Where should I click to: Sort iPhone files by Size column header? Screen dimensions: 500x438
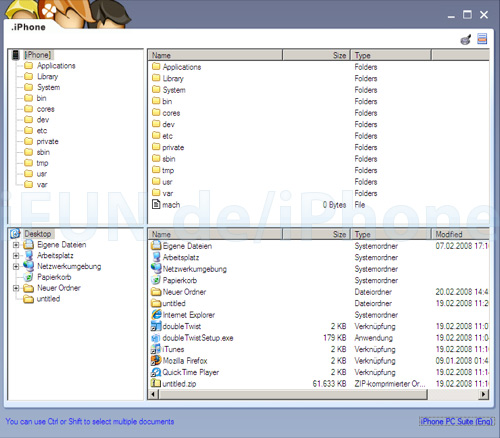click(x=316, y=55)
